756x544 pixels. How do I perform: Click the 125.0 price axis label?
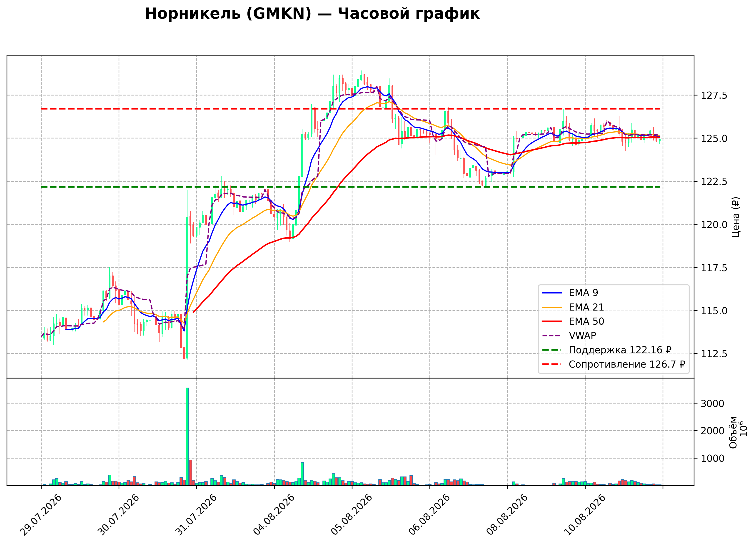714,138
